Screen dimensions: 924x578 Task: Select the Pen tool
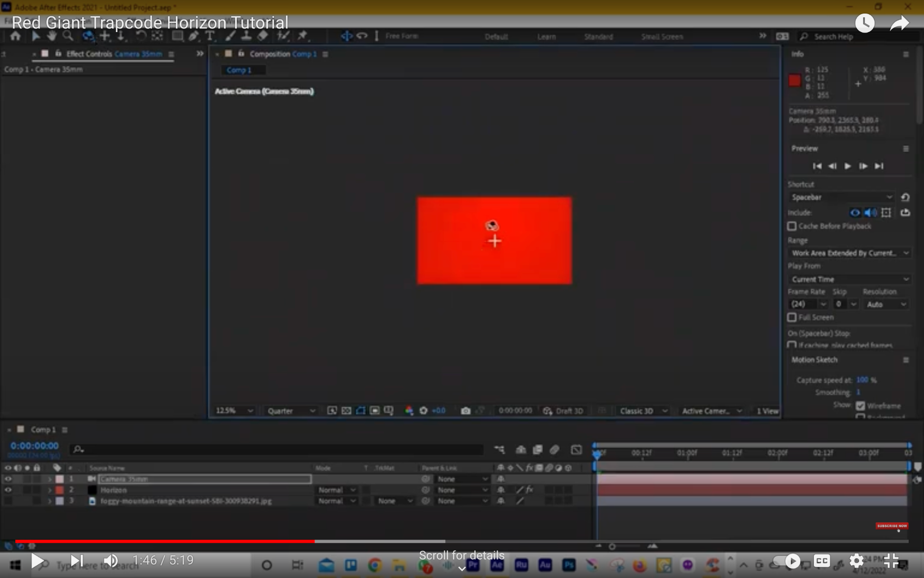pyautogui.click(x=194, y=36)
